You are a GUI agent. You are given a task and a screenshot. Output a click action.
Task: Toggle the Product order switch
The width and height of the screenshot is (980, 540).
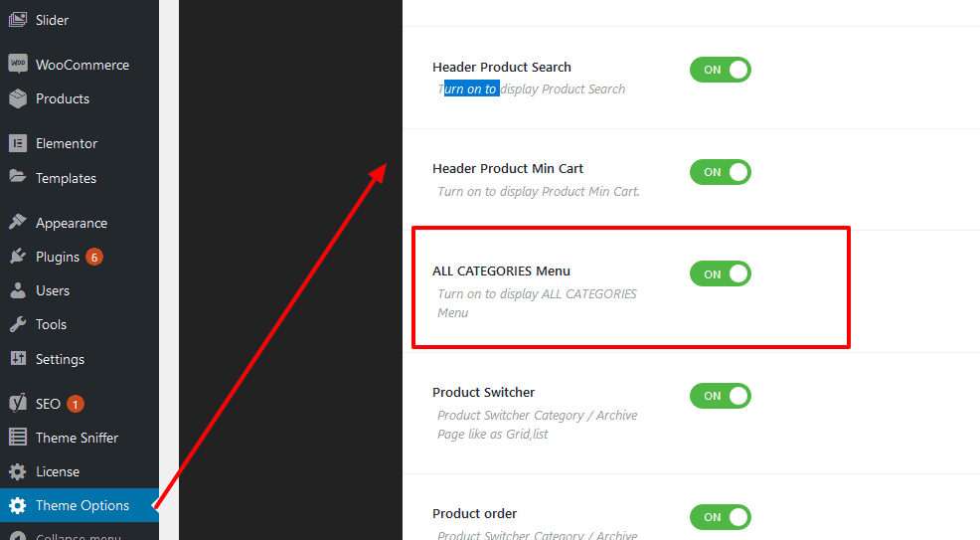click(x=720, y=517)
